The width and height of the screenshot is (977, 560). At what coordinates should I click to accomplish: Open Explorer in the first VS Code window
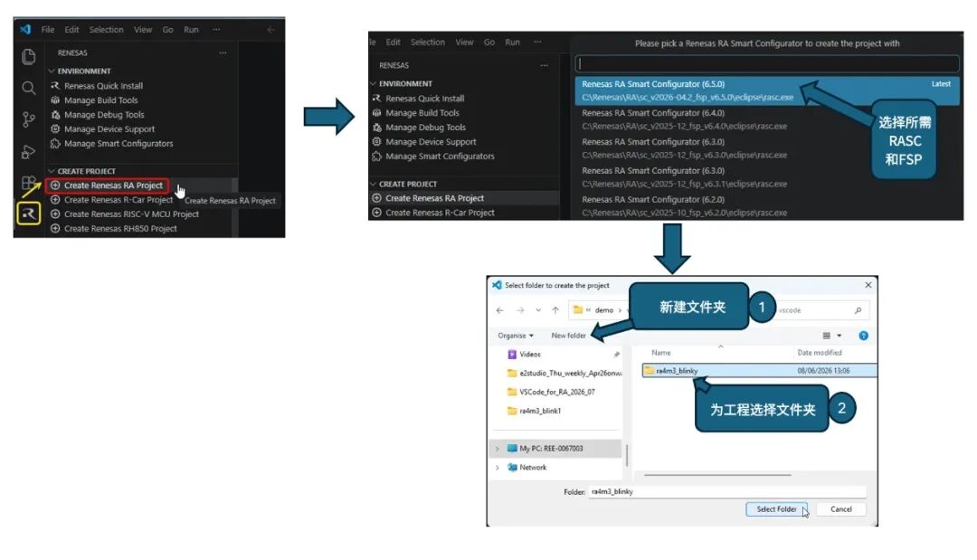(29, 57)
